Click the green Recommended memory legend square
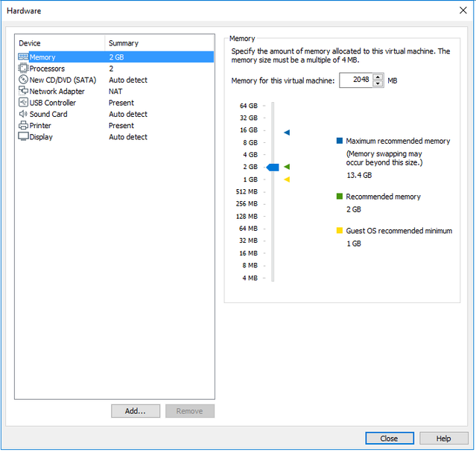This screenshot has width=476, height=452. (x=340, y=196)
